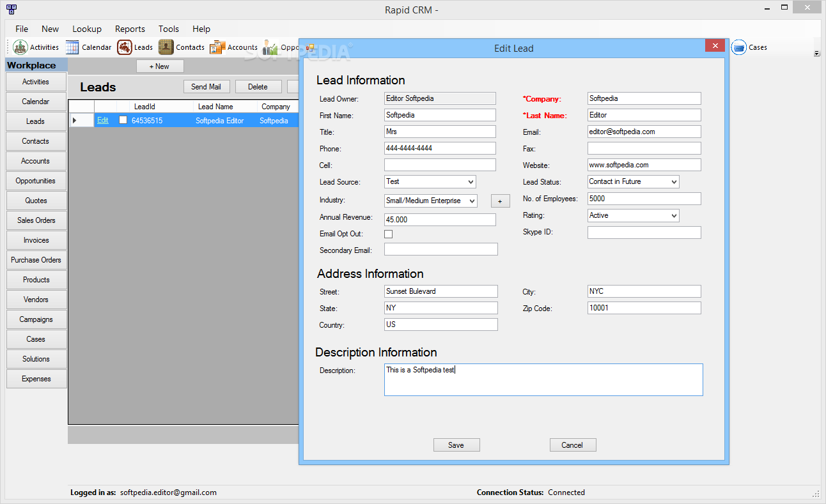Click the Description text area
Image resolution: width=826 pixels, height=504 pixels.
tap(543, 380)
